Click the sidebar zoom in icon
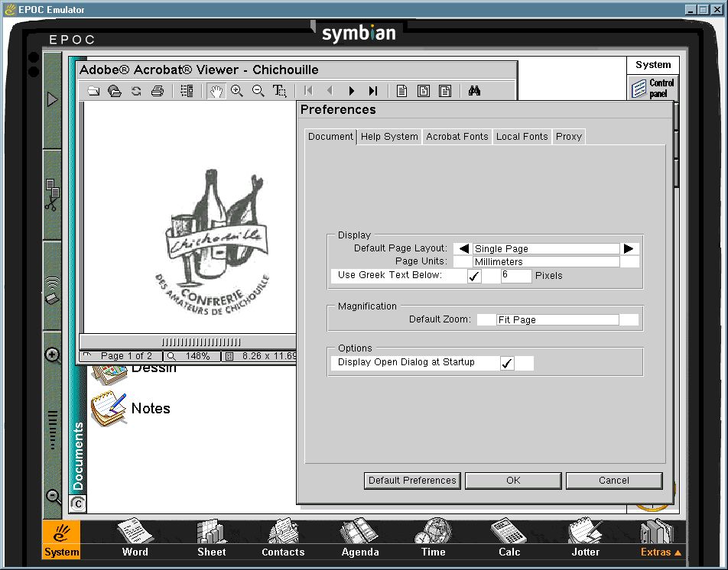This screenshot has height=570, width=728. pyautogui.click(x=53, y=356)
